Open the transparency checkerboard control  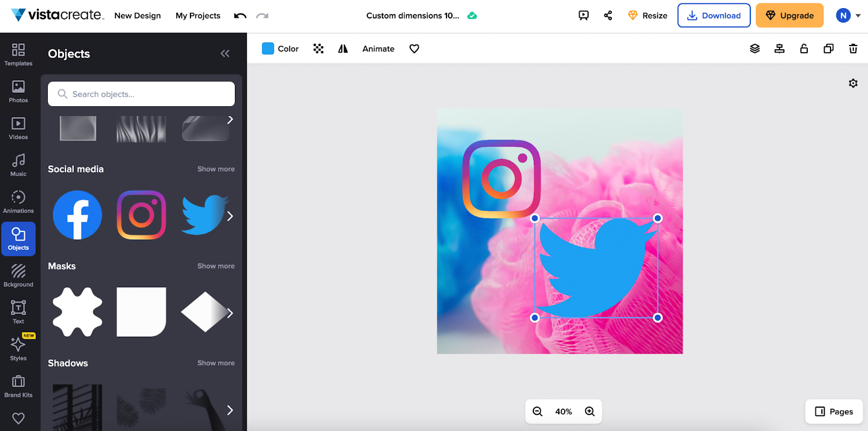[x=318, y=49]
